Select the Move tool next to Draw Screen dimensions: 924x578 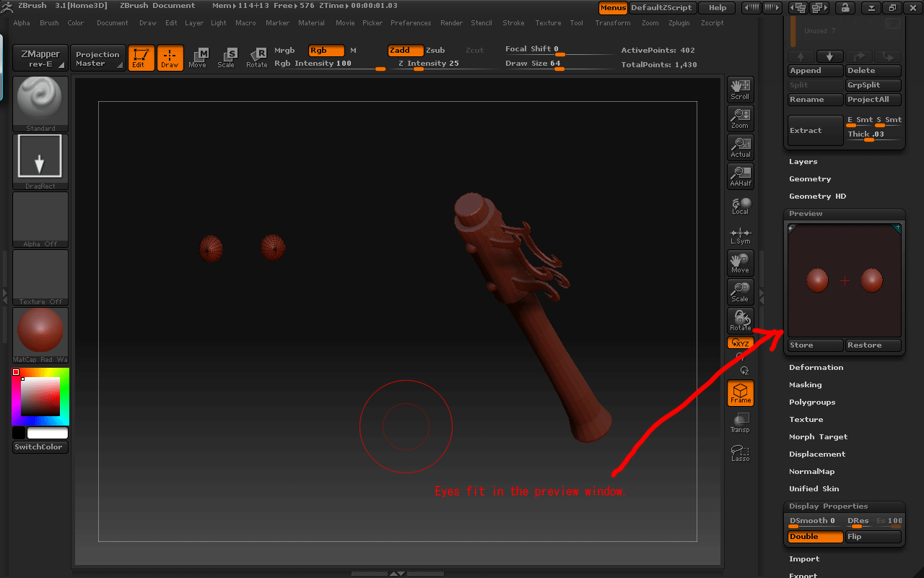[x=197, y=58]
